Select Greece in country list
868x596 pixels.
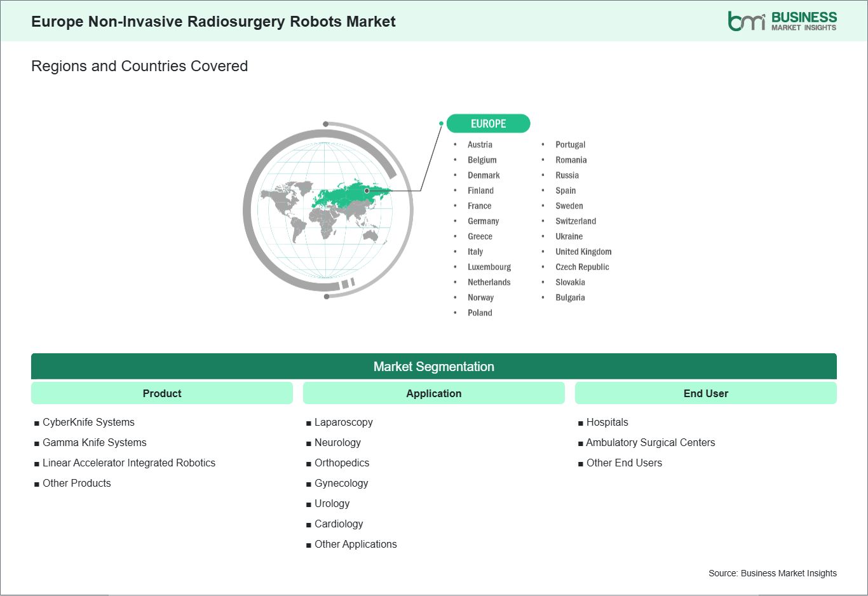(480, 236)
